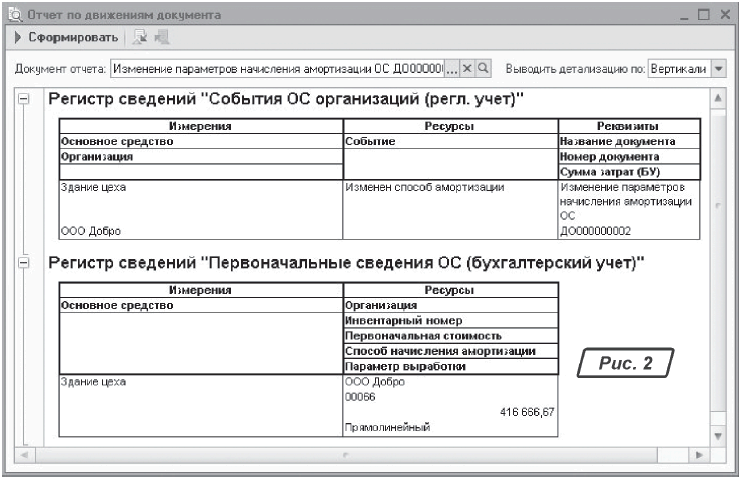Screen dimensions: 740x479
Task: Click the '...' select button in document field
Action: [450, 69]
